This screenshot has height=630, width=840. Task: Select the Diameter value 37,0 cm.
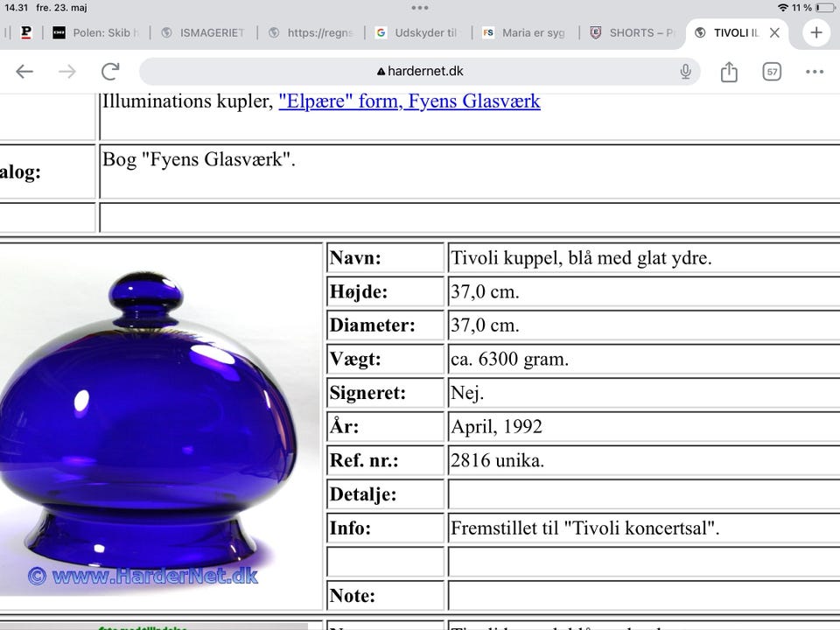click(x=485, y=325)
